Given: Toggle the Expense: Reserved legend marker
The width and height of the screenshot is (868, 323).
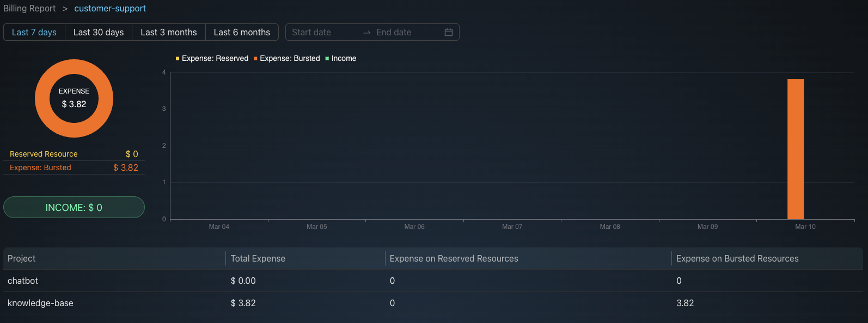Looking at the screenshot, I should tap(178, 59).
